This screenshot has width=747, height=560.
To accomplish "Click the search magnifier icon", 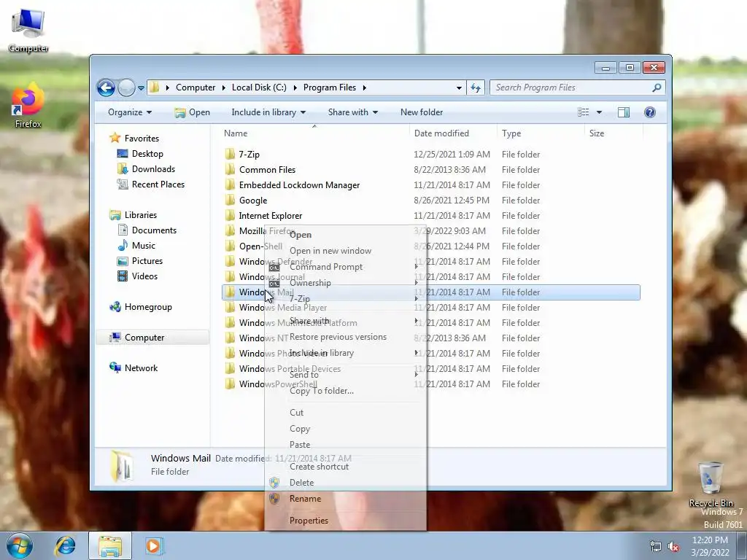I will [x=657, y=87].
